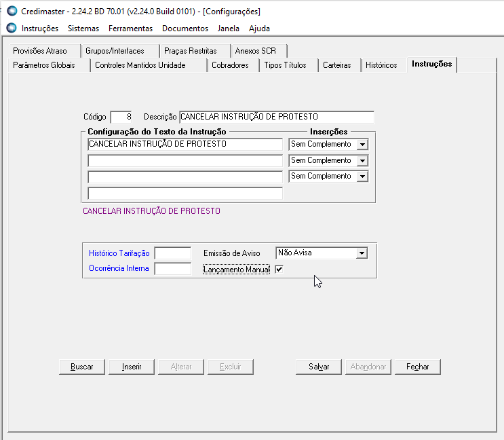This screenshot has height=440, width=504.
Task: Click the Emissão de Aviso label
Action: [232, 253]
